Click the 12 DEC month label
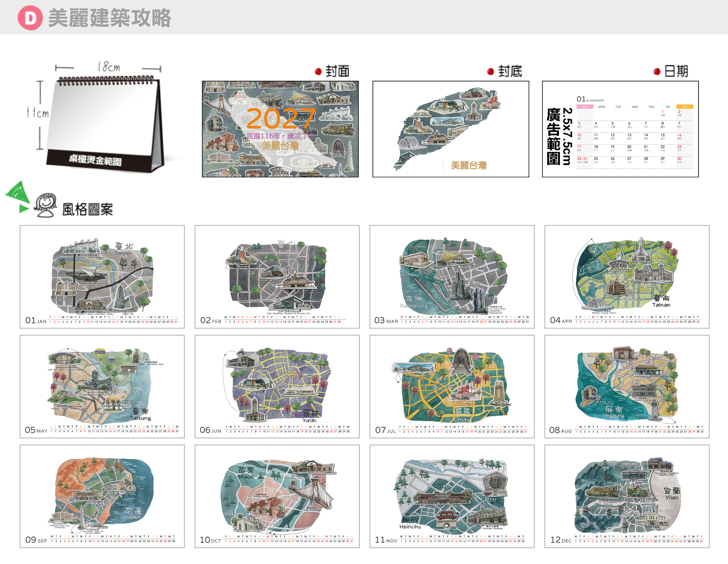Screen dimensions: 728x564 561,540
